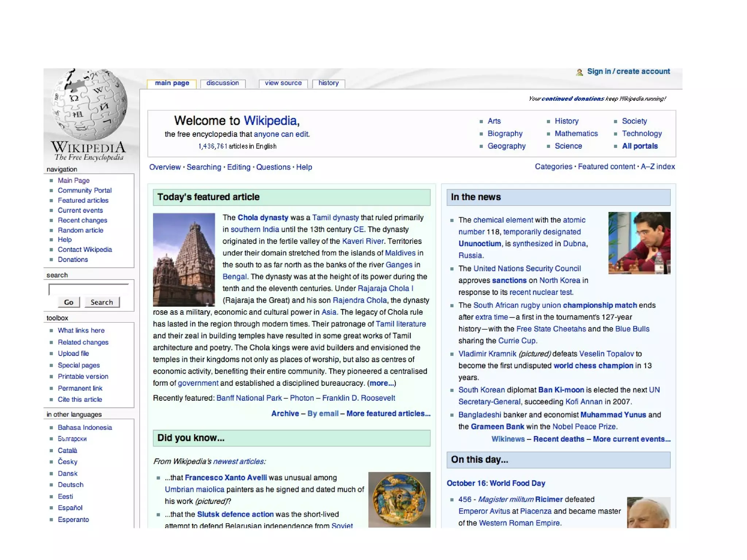The width and height of the screenshot is (747, 560).
Task: Click Donations in navigation sidebar
Action: (x=73, y=260)
